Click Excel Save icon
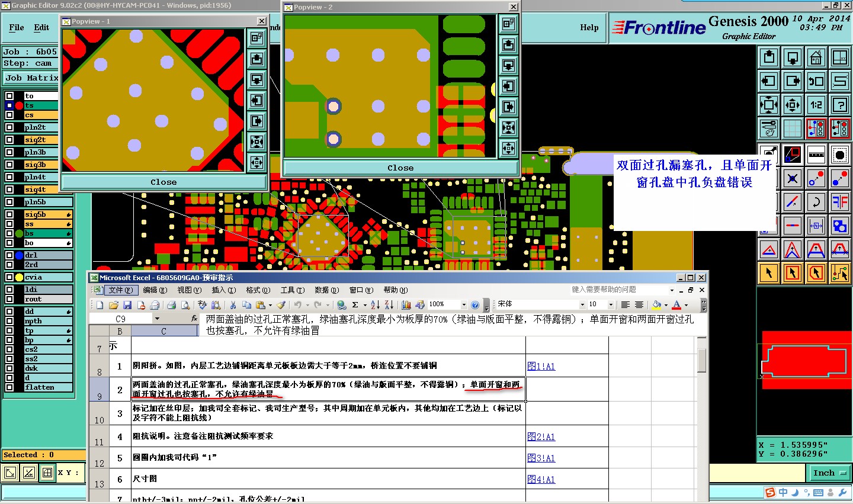This screenshot has height=504, width=853. point(127,305)
